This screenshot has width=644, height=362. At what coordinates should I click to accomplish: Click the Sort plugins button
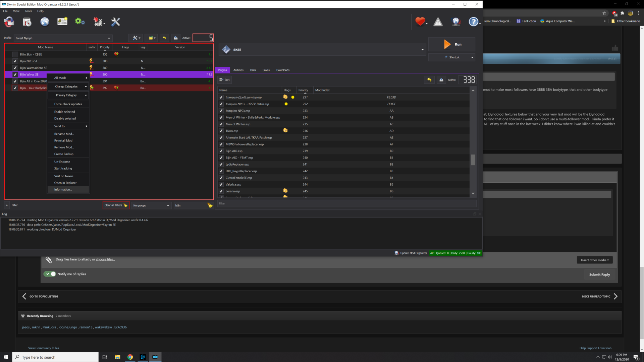tap(224, 80)
